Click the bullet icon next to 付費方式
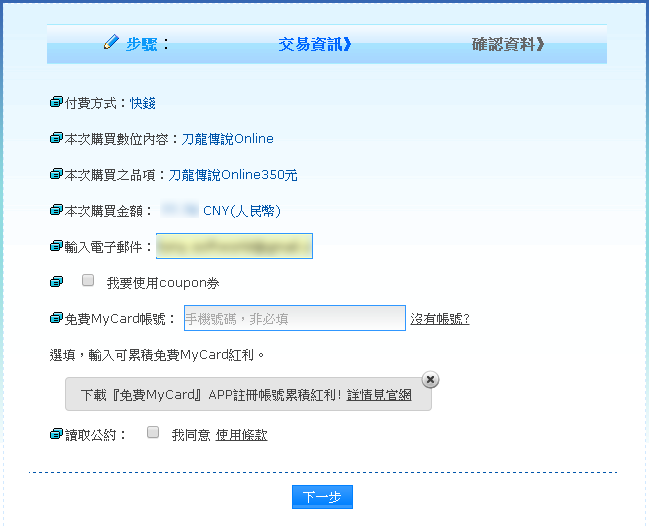The image size is (649, 529). coord(56,102)
